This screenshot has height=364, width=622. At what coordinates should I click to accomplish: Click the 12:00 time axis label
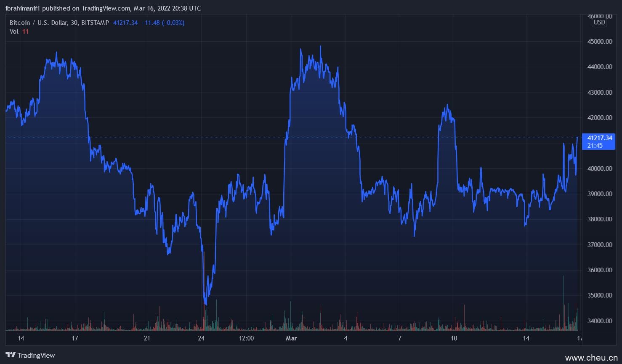tap(247, 338)
